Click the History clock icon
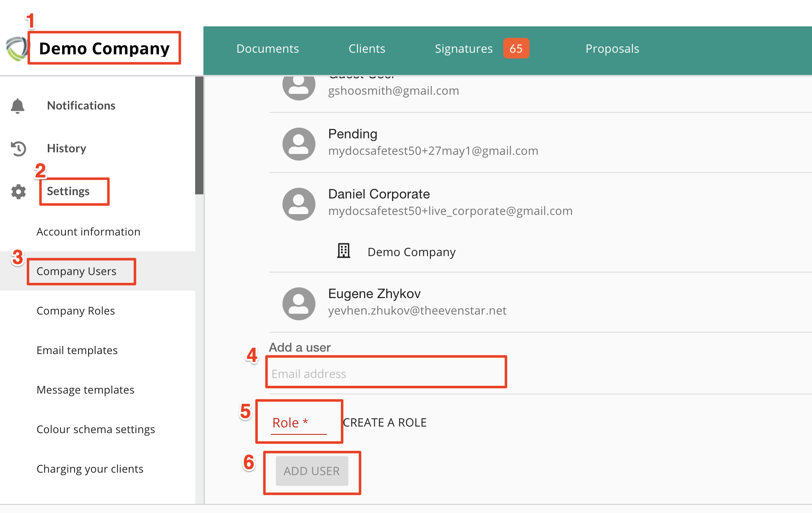The height and width of the screenshot is (513, 812). click(18, 149)
